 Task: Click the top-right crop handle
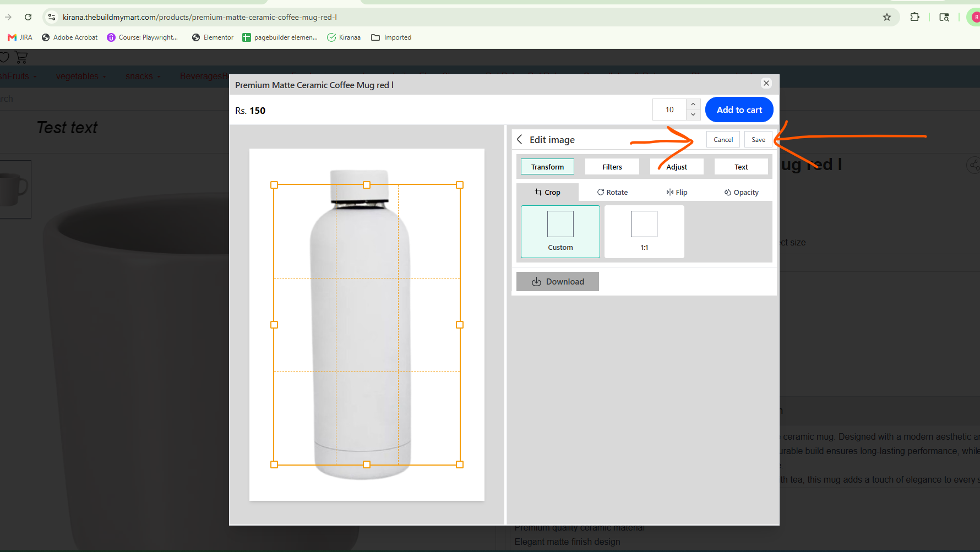(x=460, y=185)
